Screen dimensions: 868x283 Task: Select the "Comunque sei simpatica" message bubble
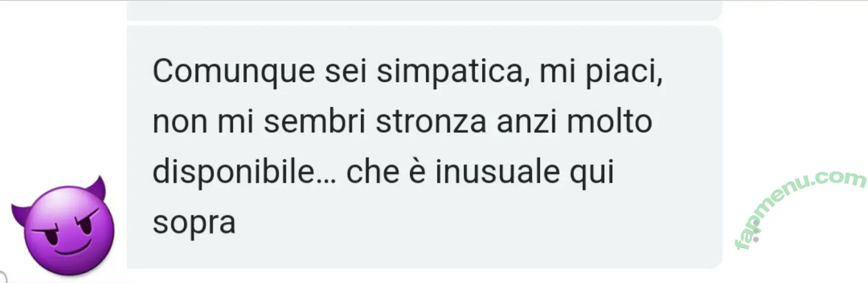coord(424,147)
